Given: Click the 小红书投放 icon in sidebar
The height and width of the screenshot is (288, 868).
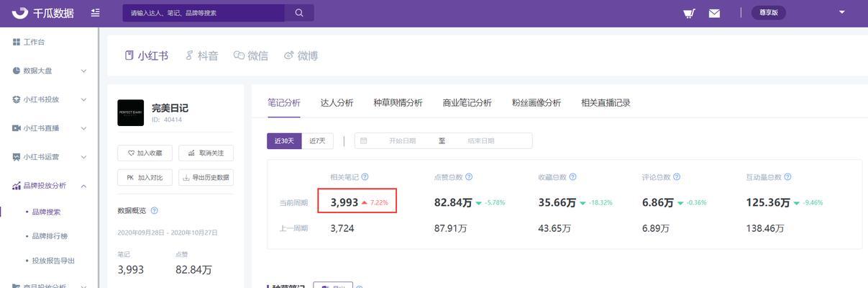Looking at the screenshot, I should coord(17,99).
